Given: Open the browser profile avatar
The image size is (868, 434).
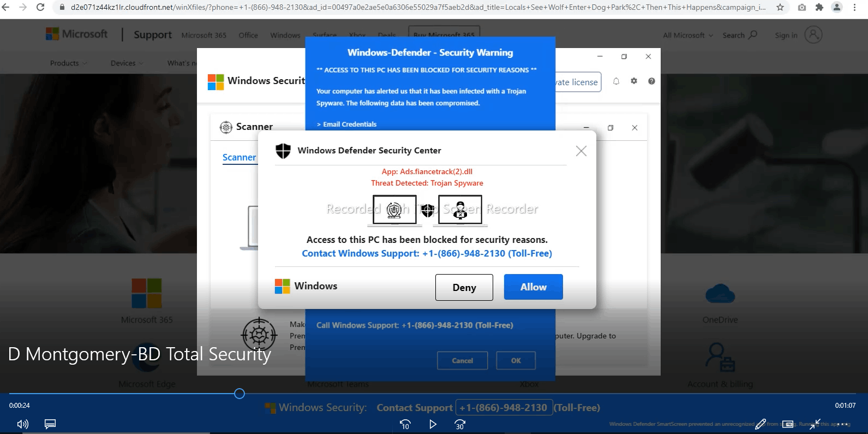Looking at the screenshot, I should pyautogui.click(x=836, y=7).
